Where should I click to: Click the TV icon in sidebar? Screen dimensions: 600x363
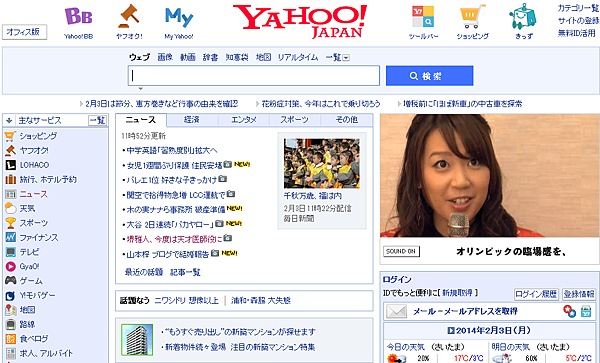click(x=10, y=252)
